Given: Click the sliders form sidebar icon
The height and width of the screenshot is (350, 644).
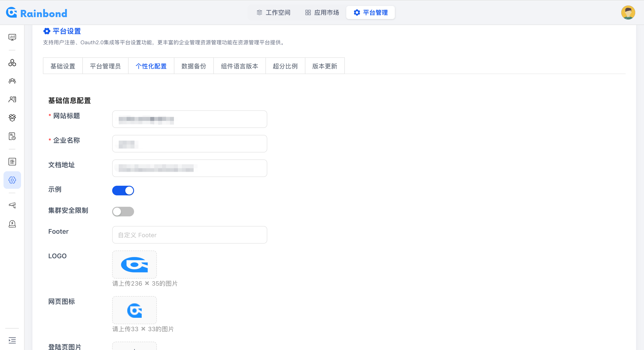Looking at the screenshot, I should tap(12, 162).
